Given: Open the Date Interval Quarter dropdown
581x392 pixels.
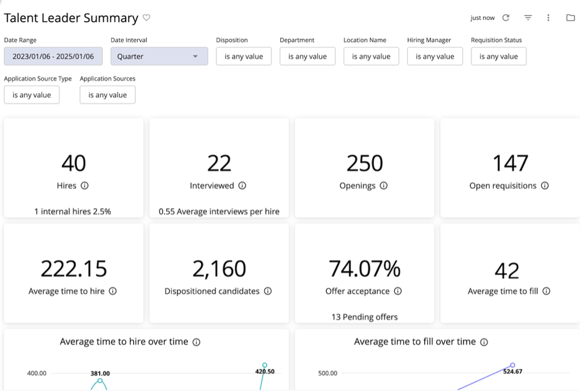Looking at the screenshot, I should tap(158, 56).
